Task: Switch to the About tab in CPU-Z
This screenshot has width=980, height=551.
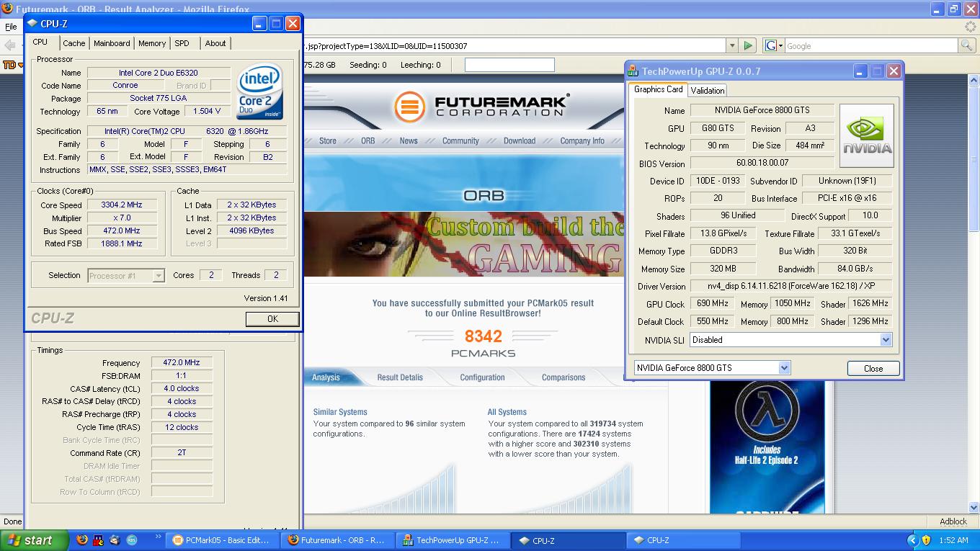Action: [x=215, y=43]
